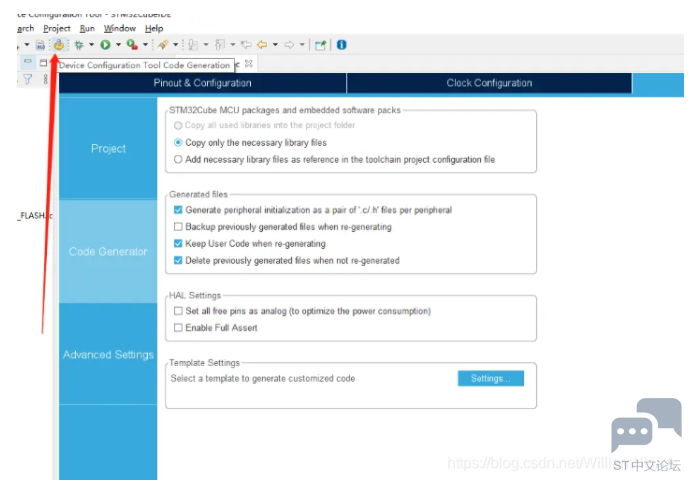Click the Device Configuration Tool Code Generation icon
Image resolution: width=690 pixels, height=481 pixels.
59,44
